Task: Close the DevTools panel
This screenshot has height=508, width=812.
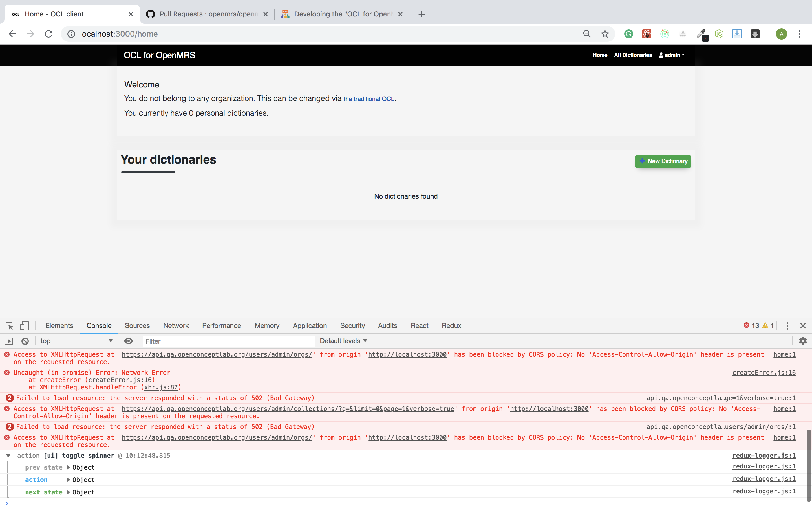Action: (803, 326)
